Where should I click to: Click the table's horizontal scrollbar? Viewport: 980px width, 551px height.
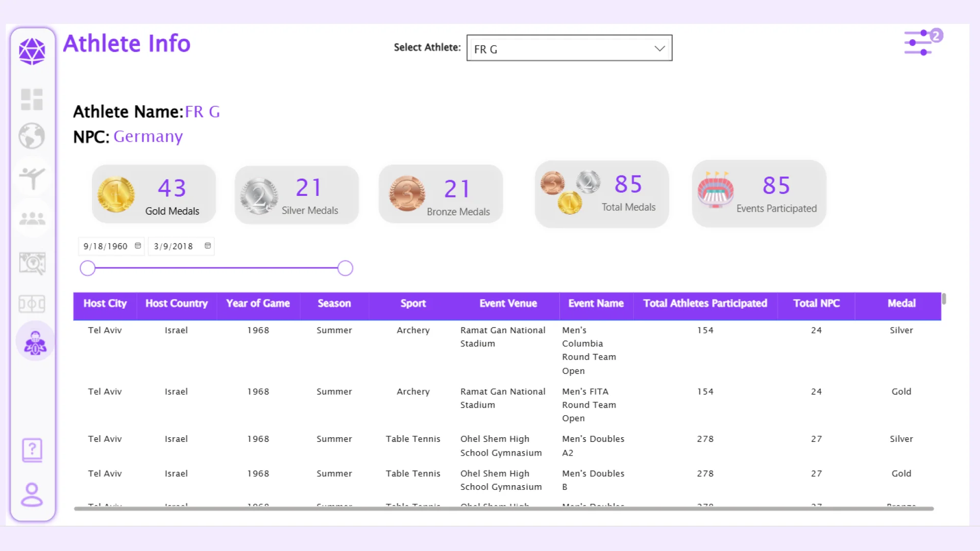504,509
